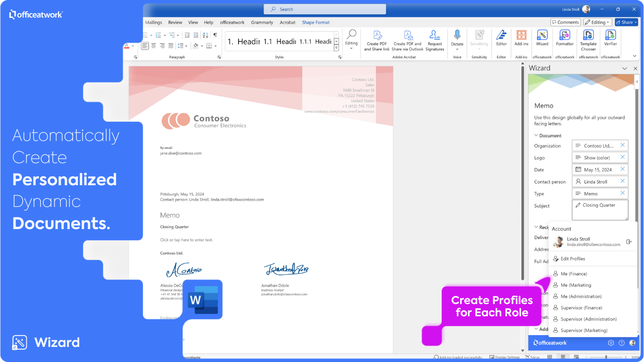Click Display Settings in status bar
The height and width of the screenshot is (362, 644).
click(504, 357)
